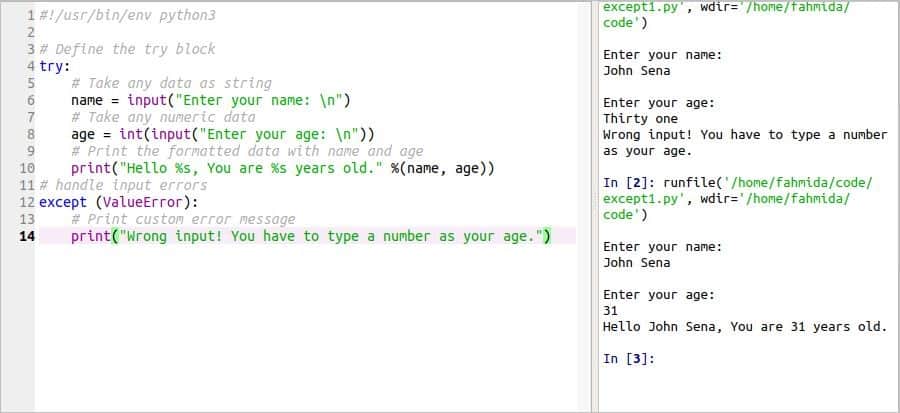This screenshot has width=900, height=413.
Task: Click the second 'Enter your name:' console prompt
Action: [662, 247]
